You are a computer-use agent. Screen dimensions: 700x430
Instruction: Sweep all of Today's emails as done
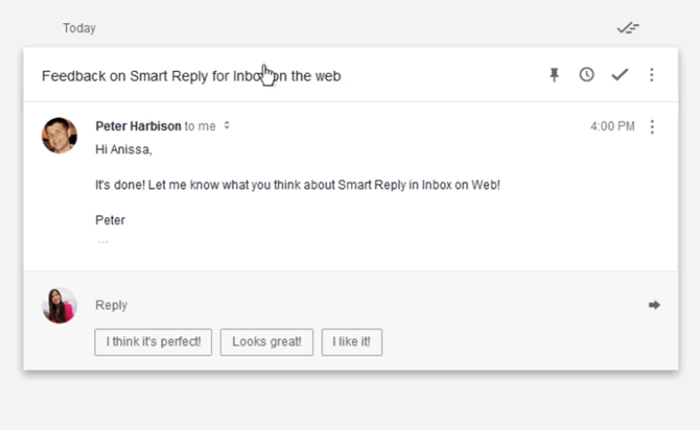(628, 28)
